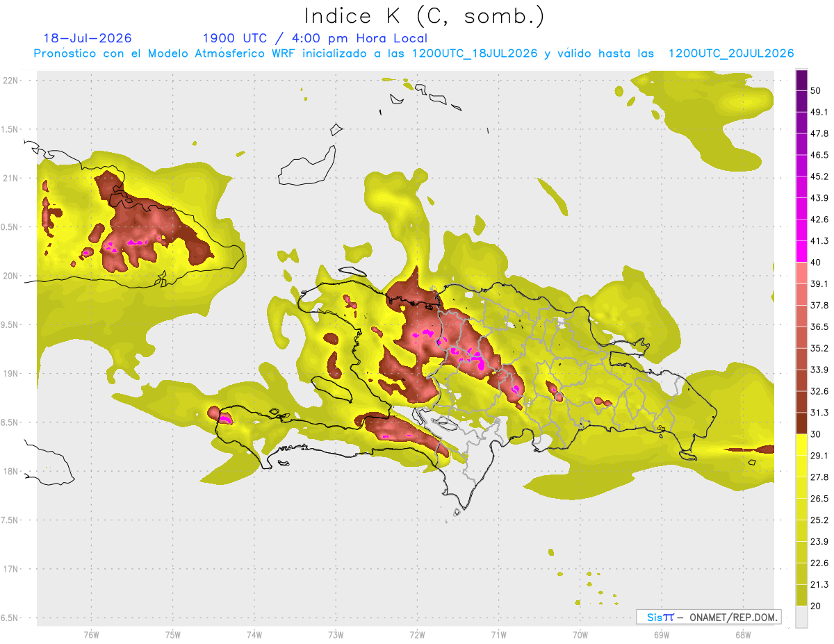834x644 pixels.
Task: Click the bright yellow legend band between 29.1 and 30
Action: [x=801, y=445]
